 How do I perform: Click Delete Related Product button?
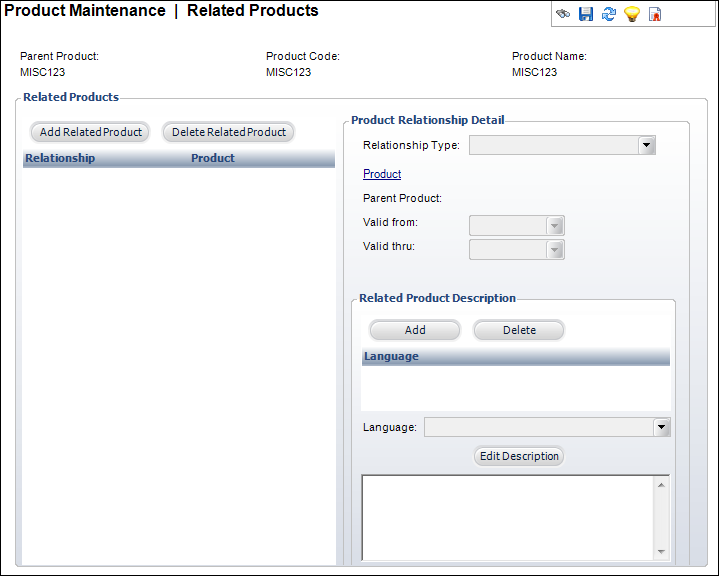click(228, 132)
